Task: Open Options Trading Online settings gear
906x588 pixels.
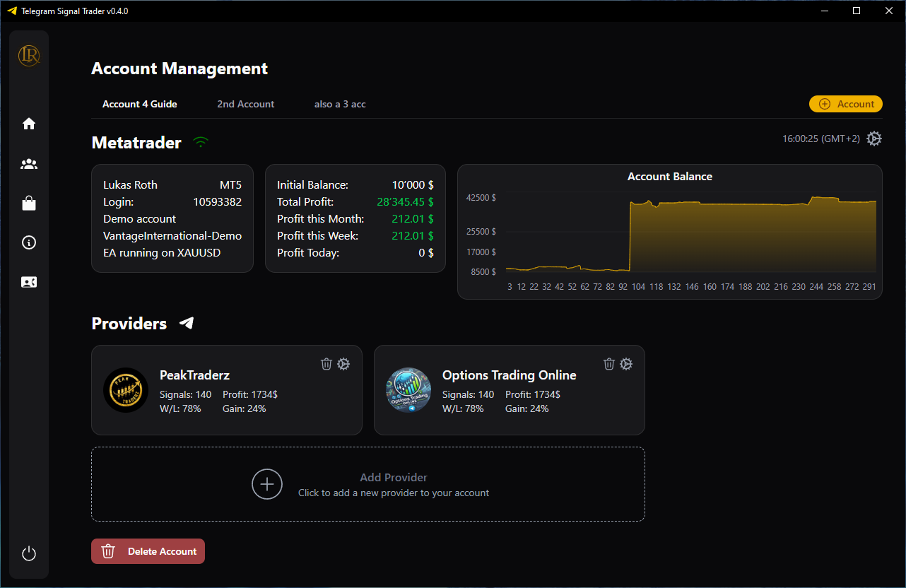Action: tap(626, 364)
